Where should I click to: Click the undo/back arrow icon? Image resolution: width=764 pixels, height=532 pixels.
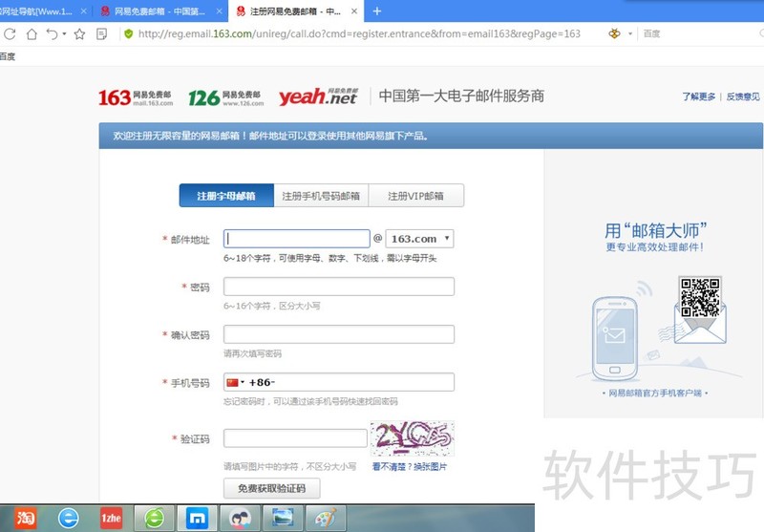click(x=52, y=33)
